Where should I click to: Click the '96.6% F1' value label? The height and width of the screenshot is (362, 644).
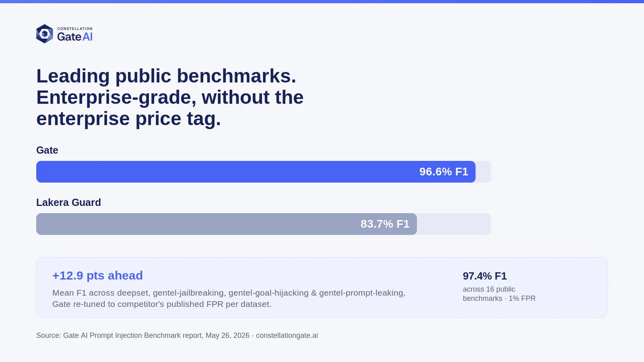pos(444,172)
